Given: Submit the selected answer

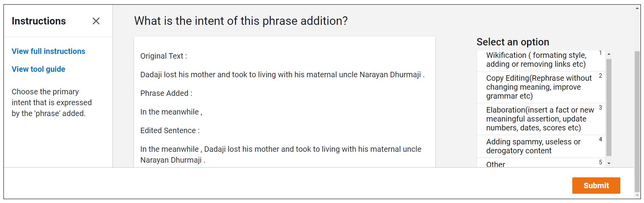Looking at the screenshot, I should point(596,186).
